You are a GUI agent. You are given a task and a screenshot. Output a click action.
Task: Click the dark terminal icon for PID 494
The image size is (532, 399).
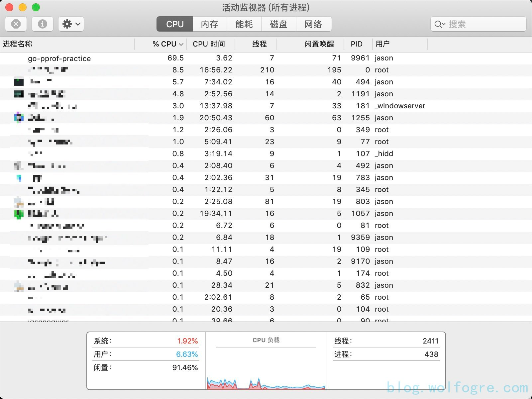click(19, 82)
